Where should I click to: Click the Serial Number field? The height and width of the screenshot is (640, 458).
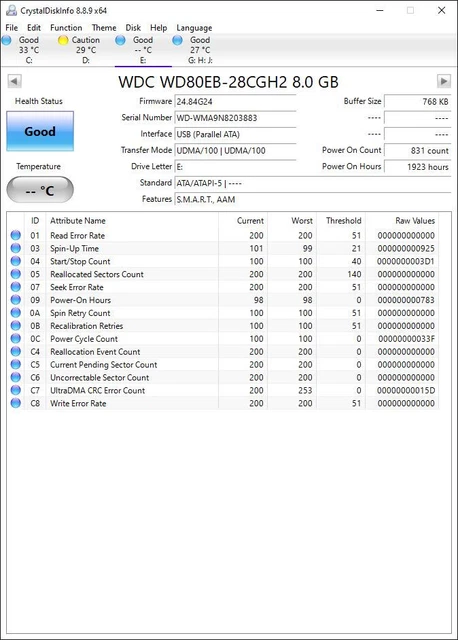tap(236, 118)
